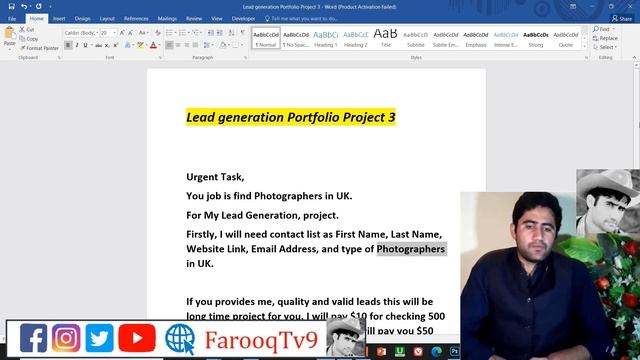Expand the Find dropdown arrow
This screenshot has width=640, height=360.
point(613,29)
